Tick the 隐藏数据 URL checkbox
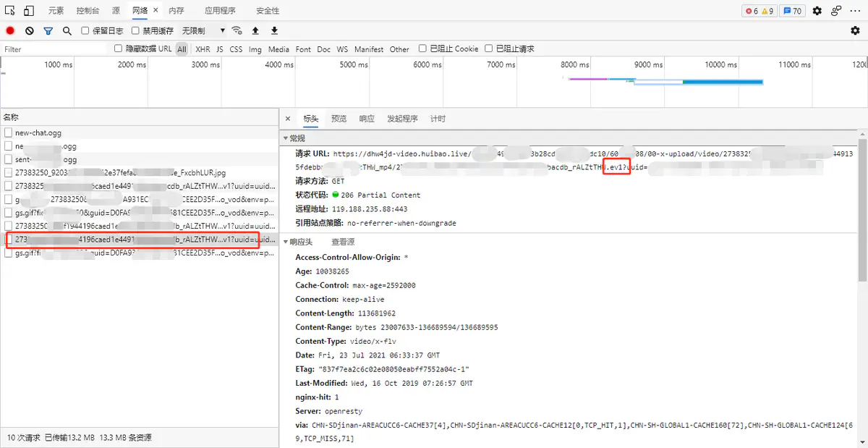868x448 pixels. (119, 48)
